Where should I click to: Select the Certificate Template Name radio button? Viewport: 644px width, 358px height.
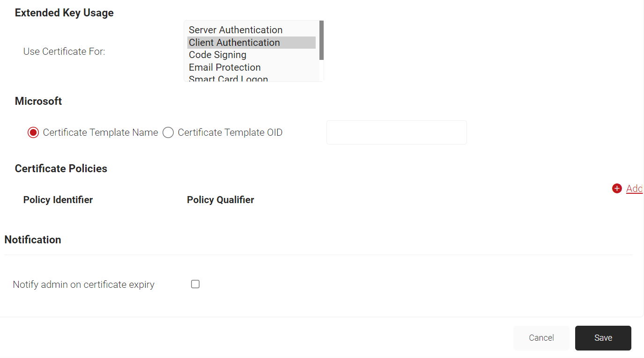point(33,132)
